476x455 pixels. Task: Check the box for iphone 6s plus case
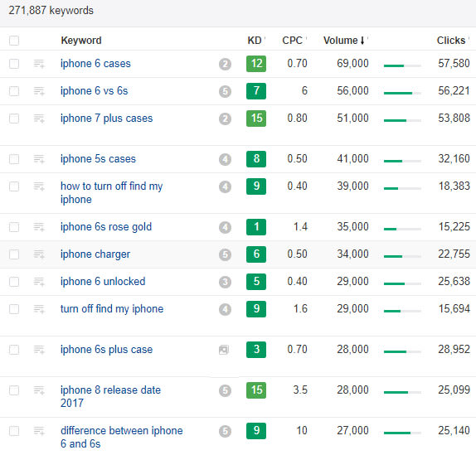coord(14,350)
